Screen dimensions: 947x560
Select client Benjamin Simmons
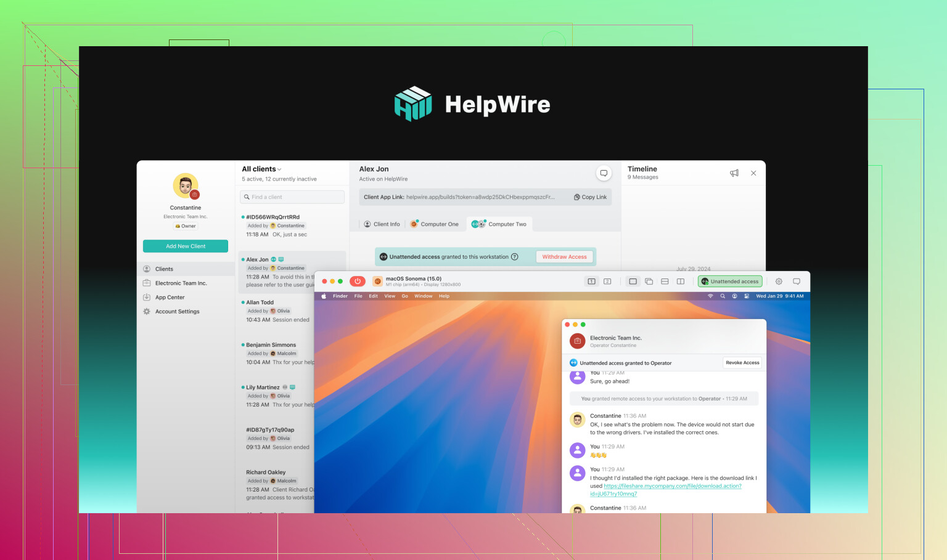[276, 354]
